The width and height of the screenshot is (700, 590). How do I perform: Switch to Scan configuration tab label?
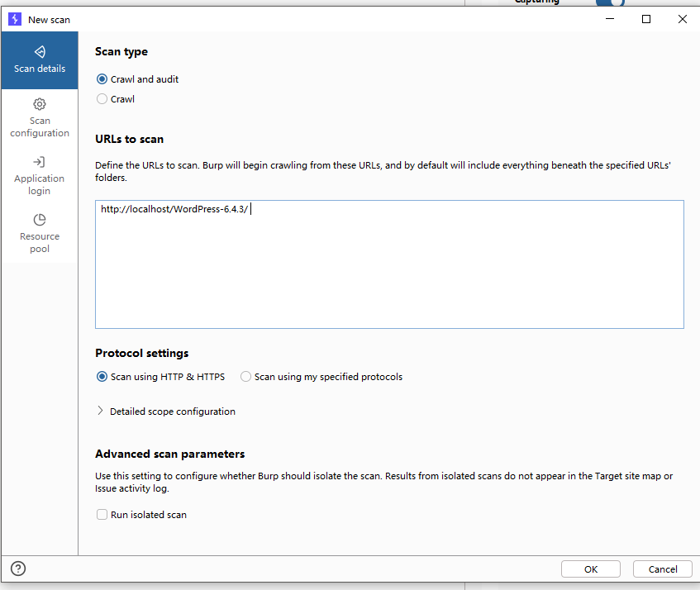click(40, 127)
